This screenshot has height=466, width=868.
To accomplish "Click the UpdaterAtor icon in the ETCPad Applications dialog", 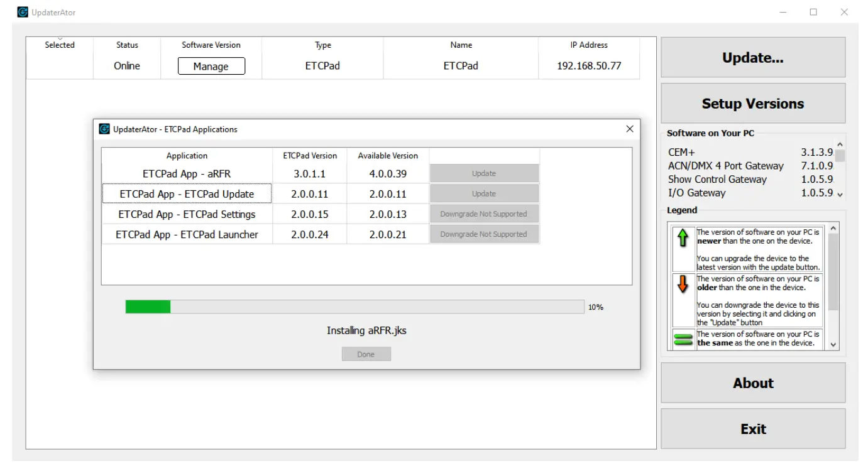I will (104, 129).
